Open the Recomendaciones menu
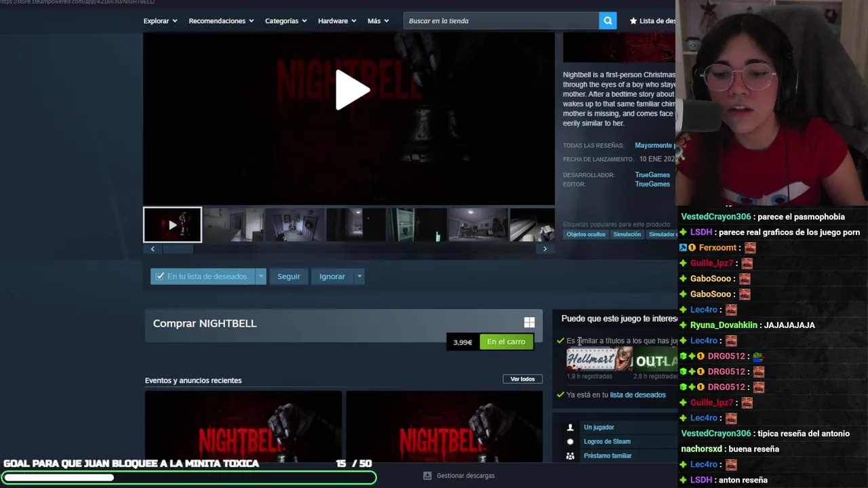The width and height of the screenshot is (868, 488). click(221, 21)
